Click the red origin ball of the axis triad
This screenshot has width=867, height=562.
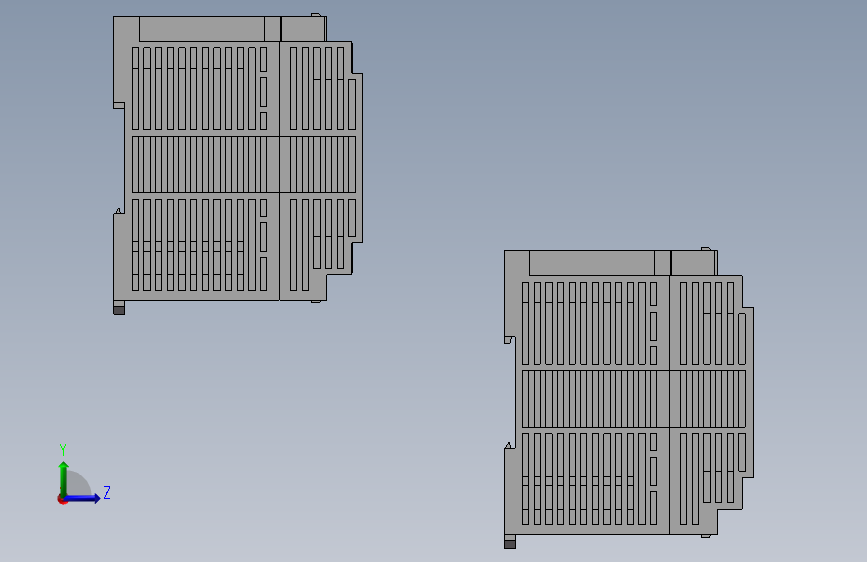point(62,499)
